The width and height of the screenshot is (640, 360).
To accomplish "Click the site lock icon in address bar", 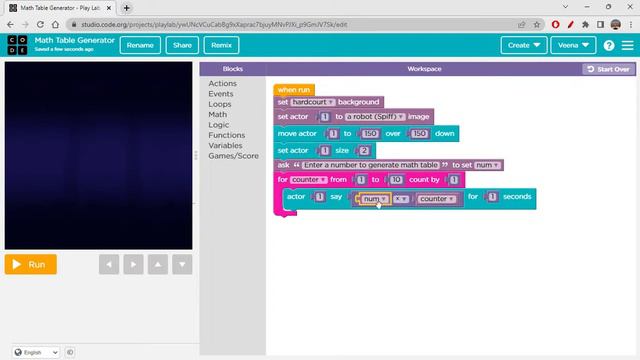I will 74,24.
